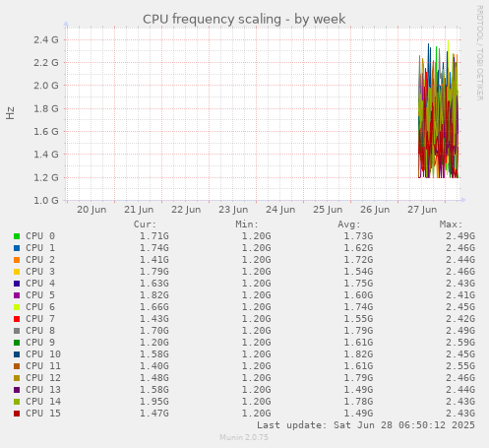This screenshot has width=489, height=448.
Task: Select the 'CPU 14' legend label
Action: point(43,402)
